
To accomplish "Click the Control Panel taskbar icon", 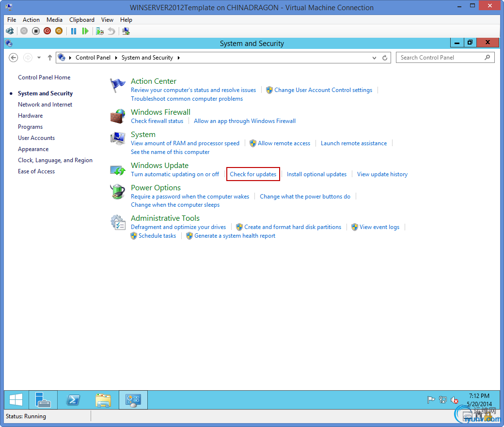I will 133,400.
